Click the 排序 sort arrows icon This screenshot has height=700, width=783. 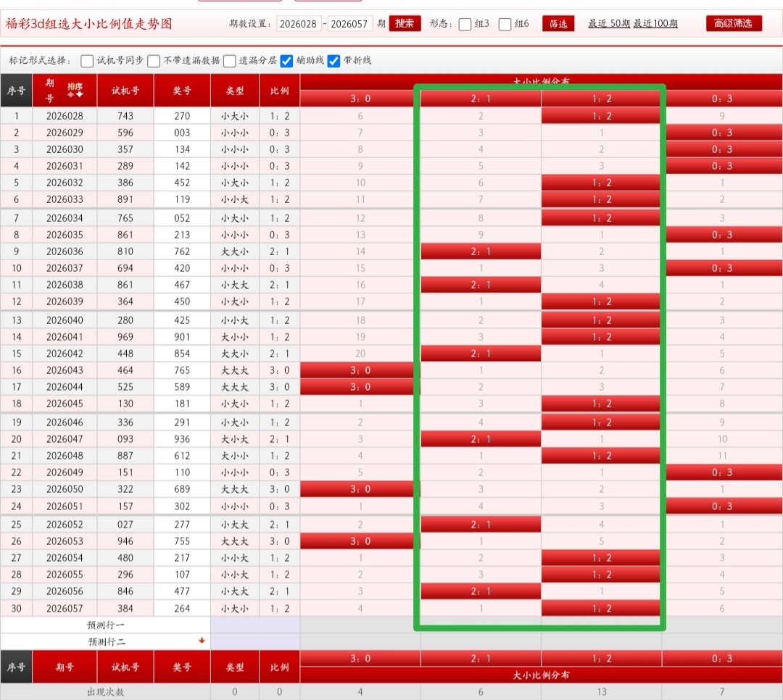(75, 90)
